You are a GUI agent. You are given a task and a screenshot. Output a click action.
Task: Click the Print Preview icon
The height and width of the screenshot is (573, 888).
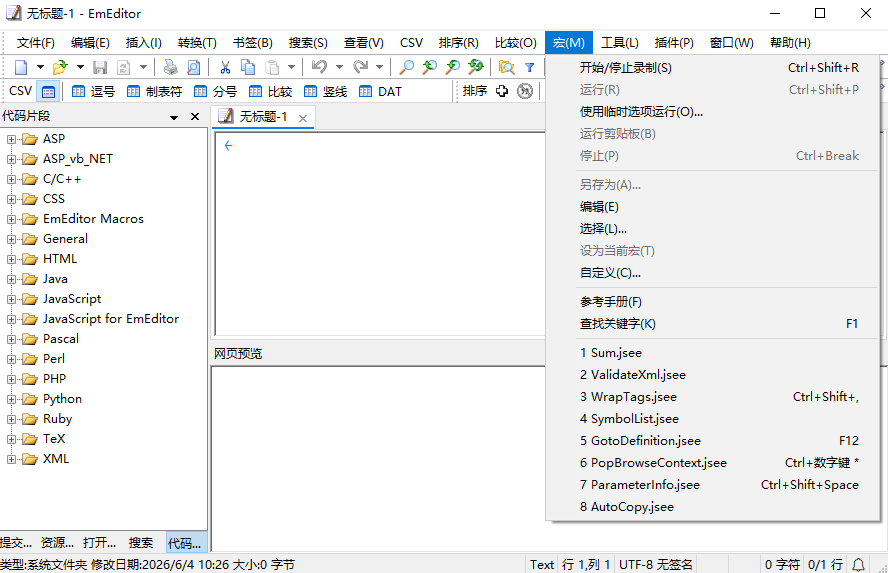[194, 67]
